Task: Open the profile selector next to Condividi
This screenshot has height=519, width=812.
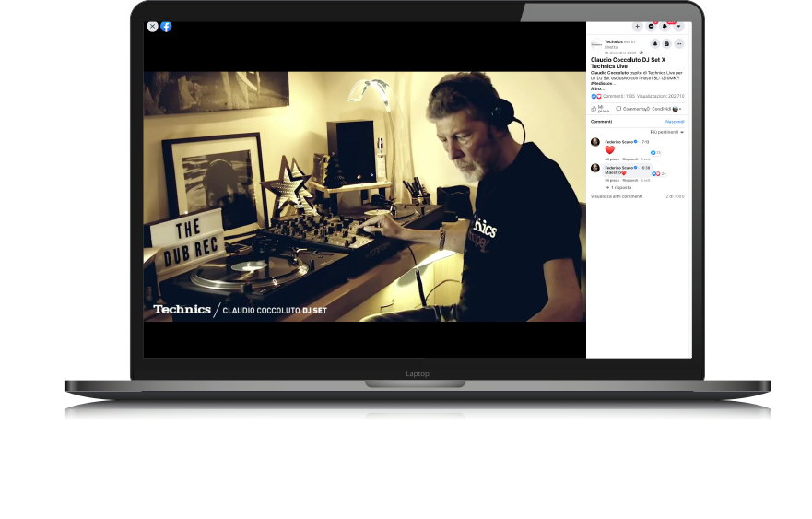Action: tap(677, 109)
